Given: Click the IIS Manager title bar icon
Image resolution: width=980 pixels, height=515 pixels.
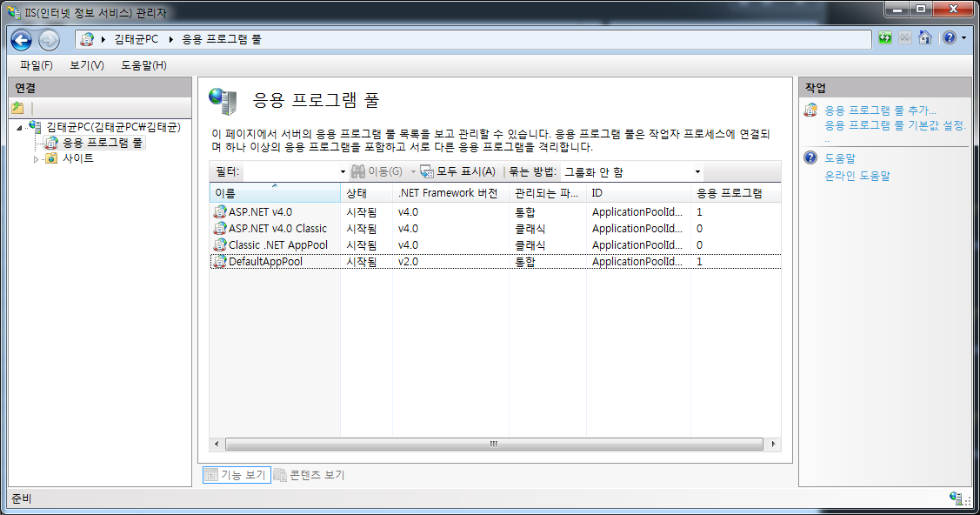Looking at the screenshot, I should pos(13,12).
